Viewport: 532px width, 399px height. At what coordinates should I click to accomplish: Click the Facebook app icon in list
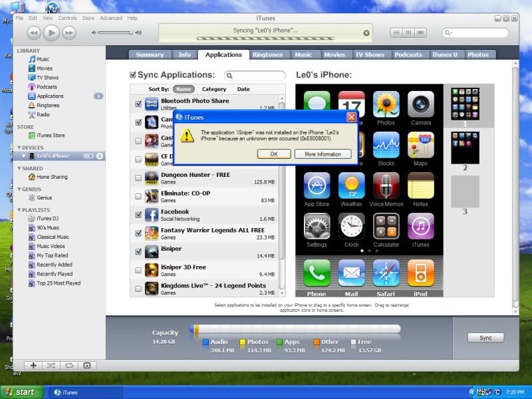152,215
